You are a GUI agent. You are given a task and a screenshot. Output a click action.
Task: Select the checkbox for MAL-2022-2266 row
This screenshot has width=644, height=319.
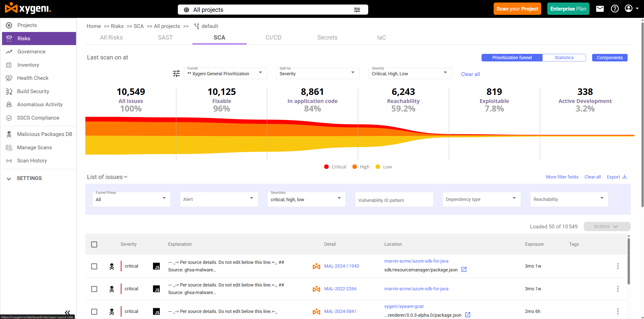(x=94, y=289)
